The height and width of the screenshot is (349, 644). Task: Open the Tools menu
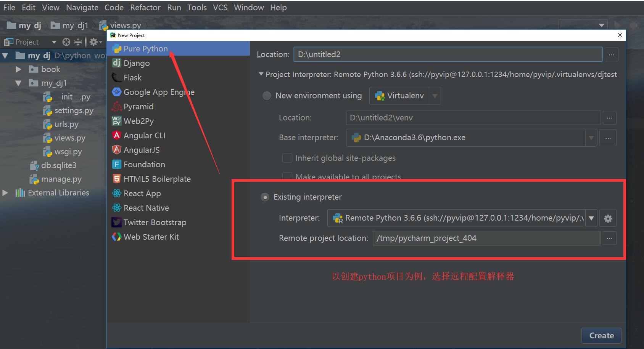click(x=197, y=8)
